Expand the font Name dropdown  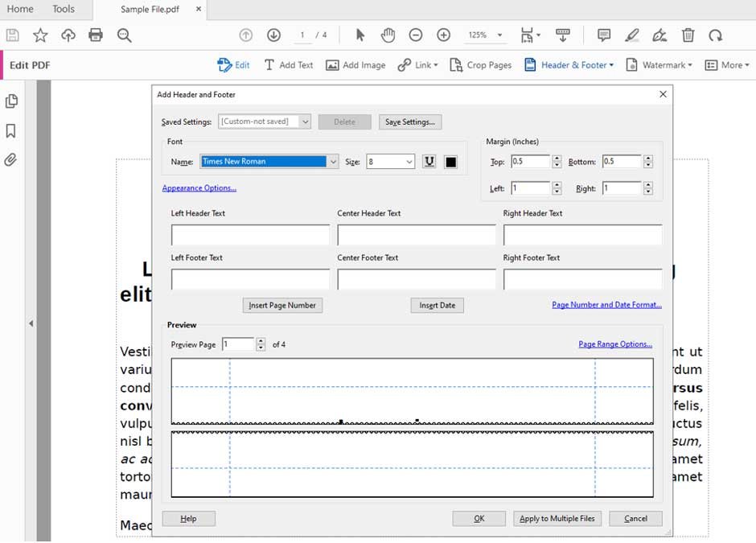pyautogui.click(x=333, y=162)
